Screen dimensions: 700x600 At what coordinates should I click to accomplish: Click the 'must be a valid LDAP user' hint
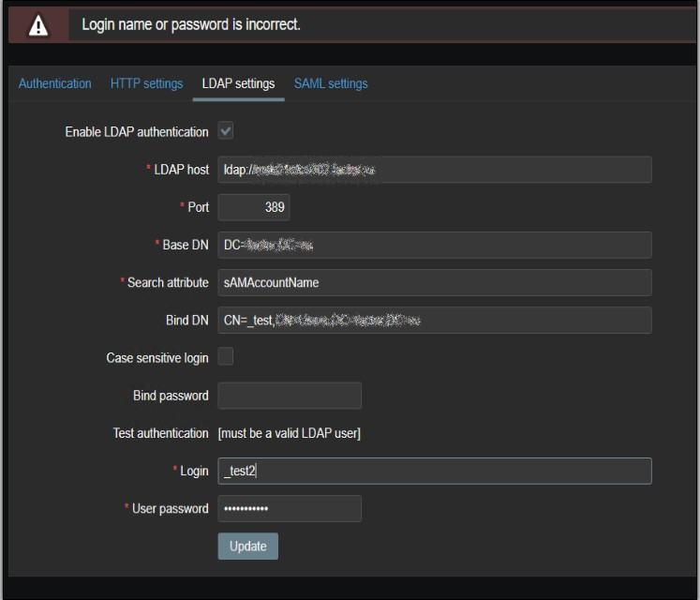[289, 433]
